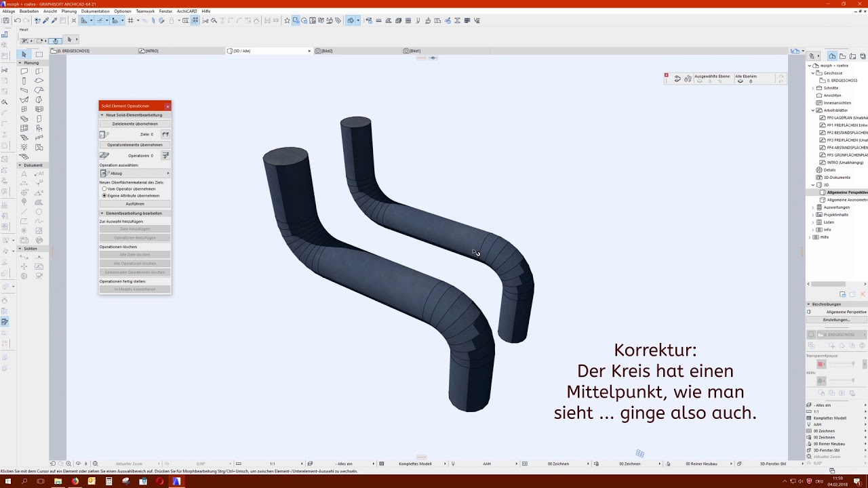Click '3D-Fenster-Stil' in bottom status bar
Viewport: 868px width, 488px height.
772,464
